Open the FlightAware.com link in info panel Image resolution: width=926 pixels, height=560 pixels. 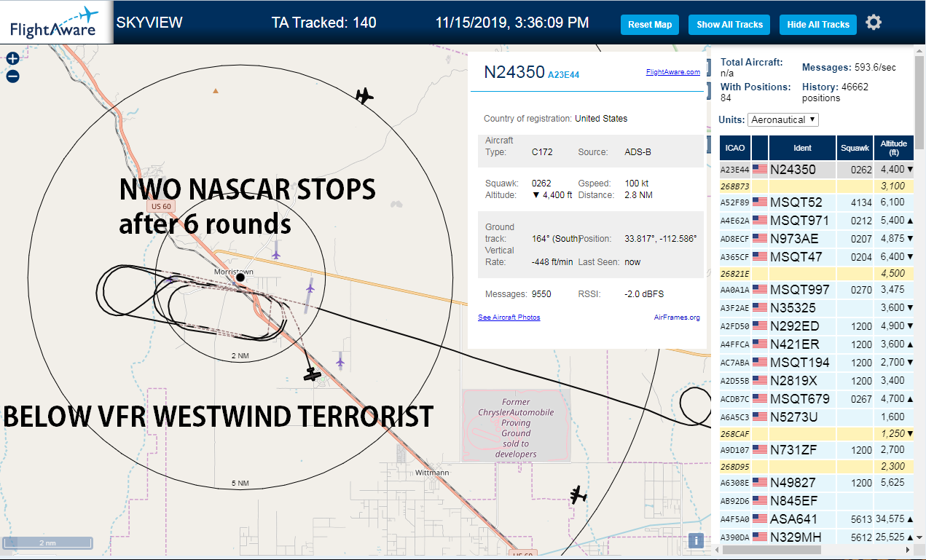pos(673,72)
